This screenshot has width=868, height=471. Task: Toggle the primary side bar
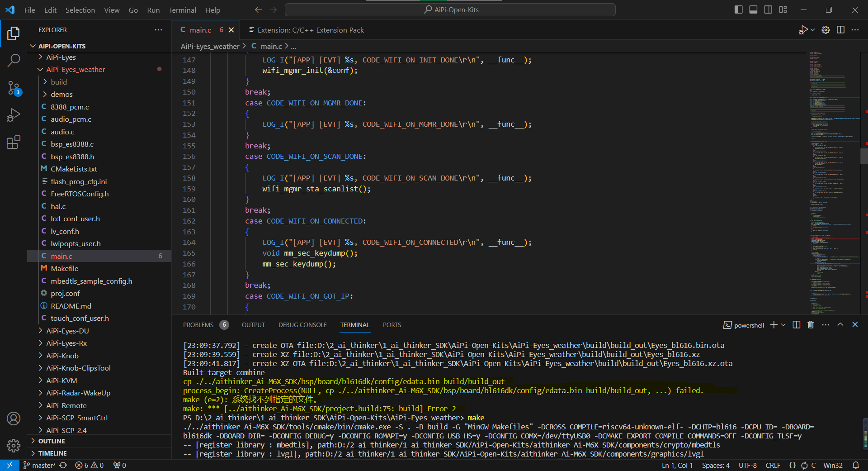click(739, 10)
